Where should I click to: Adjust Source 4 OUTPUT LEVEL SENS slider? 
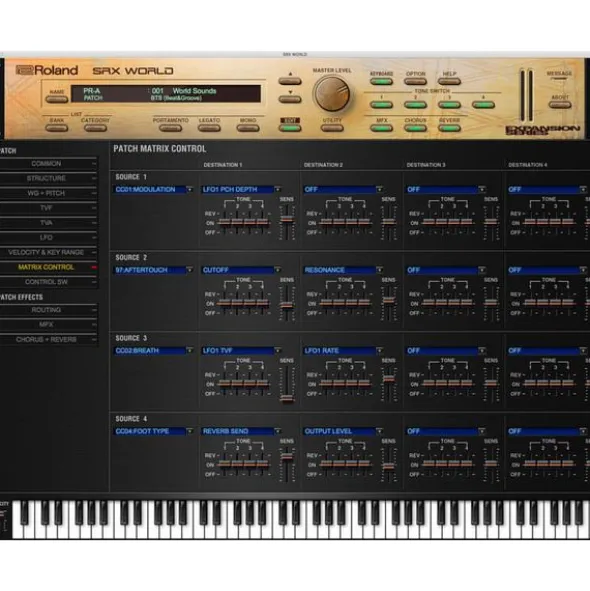pos(389,467)
